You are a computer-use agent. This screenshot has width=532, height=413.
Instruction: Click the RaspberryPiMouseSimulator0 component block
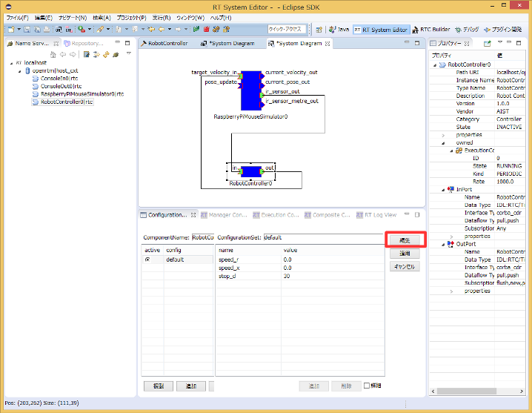[x=251, y=90]
